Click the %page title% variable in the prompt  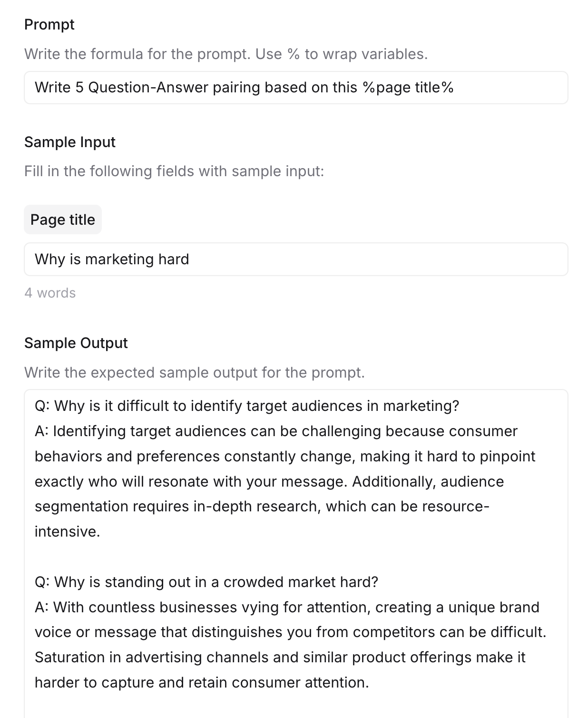pyautogui.click(x=408, y=88)
